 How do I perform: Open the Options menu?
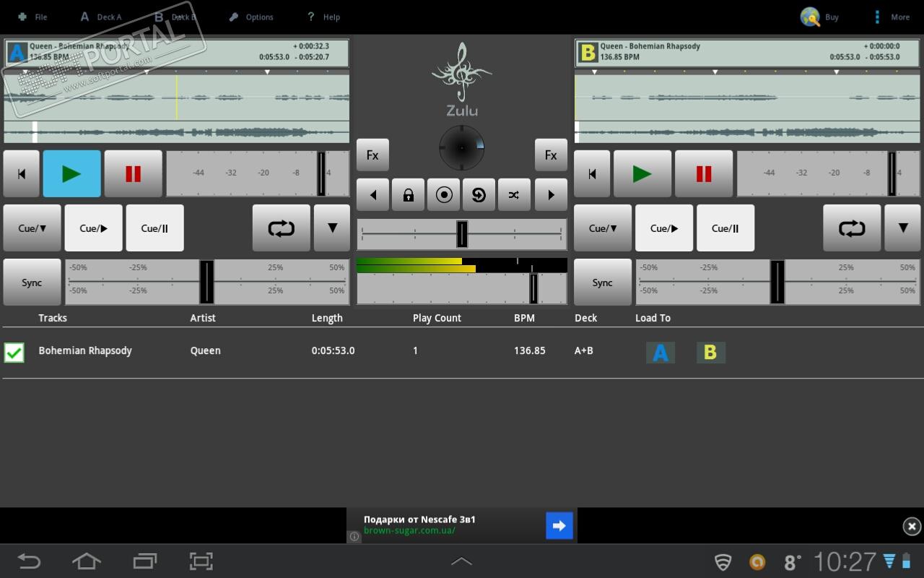(x=250, y=17)
